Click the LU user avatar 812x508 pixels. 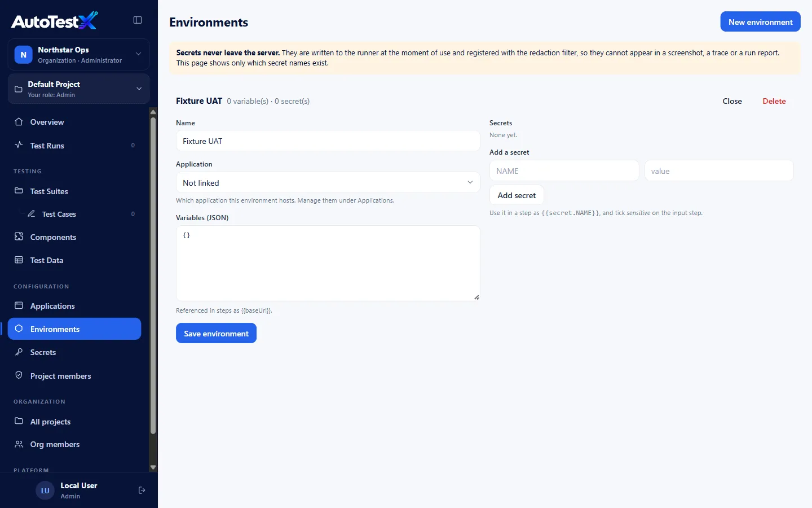(x=45, y=491)
